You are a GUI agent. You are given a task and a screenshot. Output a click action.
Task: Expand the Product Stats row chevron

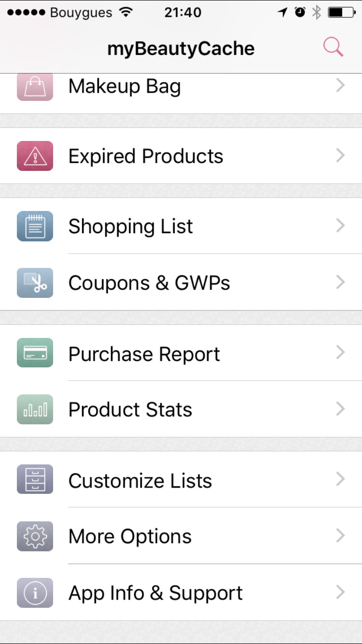coord(341,409)
